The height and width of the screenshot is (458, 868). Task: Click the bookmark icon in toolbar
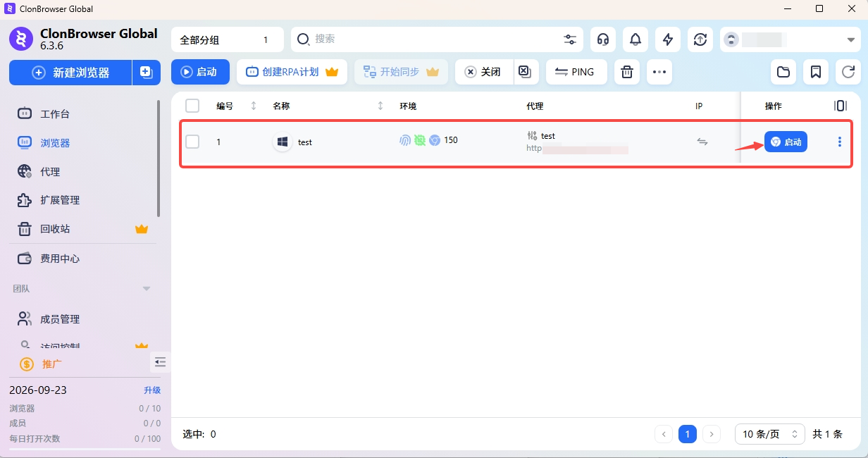[816, 72]
